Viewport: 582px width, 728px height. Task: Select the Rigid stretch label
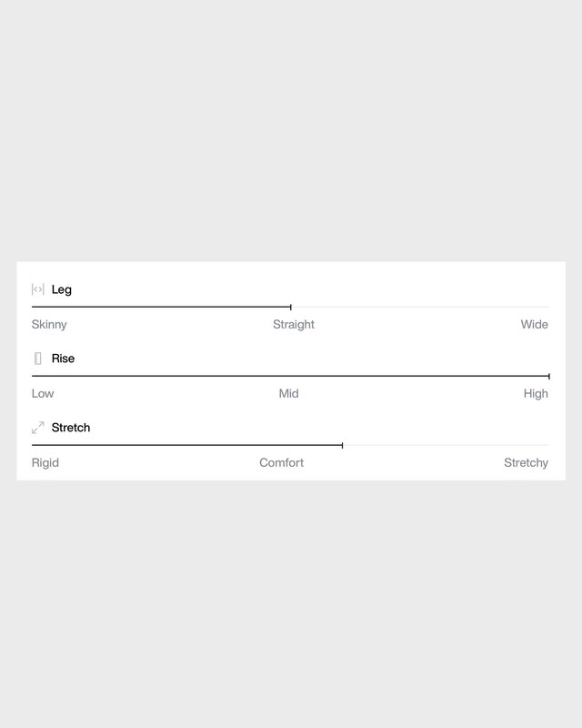45,463
